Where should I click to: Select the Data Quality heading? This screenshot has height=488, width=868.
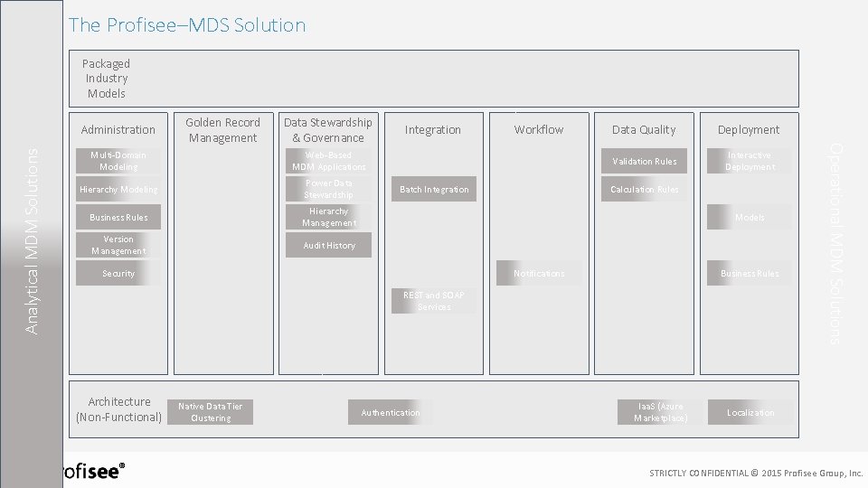click(644, 130)
